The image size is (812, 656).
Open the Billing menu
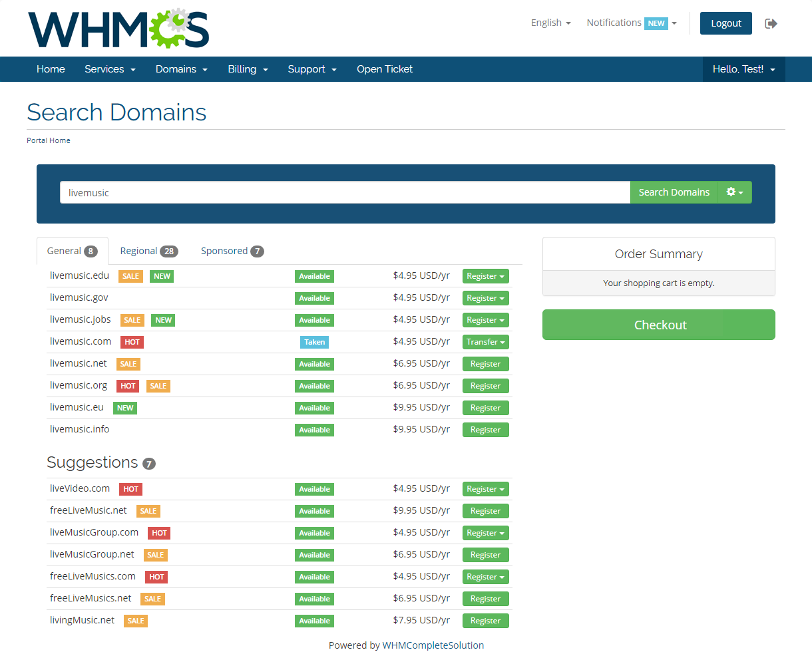248,69
